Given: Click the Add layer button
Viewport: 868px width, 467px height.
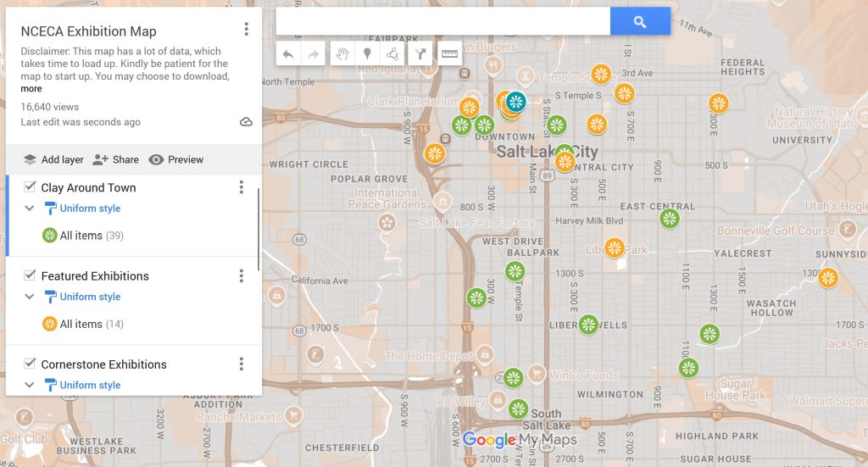Looking at the screenshot, I should click(x=53, y=159).
